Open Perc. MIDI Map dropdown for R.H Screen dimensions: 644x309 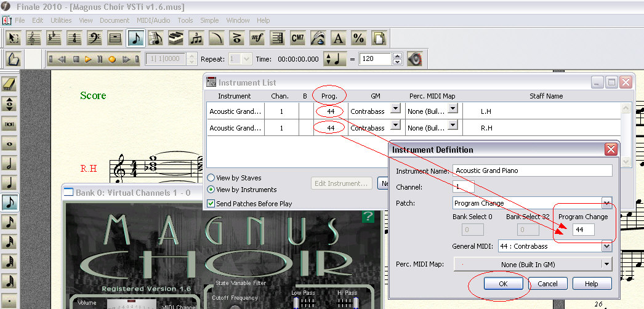pyautogui.click(x=453, y=125)
